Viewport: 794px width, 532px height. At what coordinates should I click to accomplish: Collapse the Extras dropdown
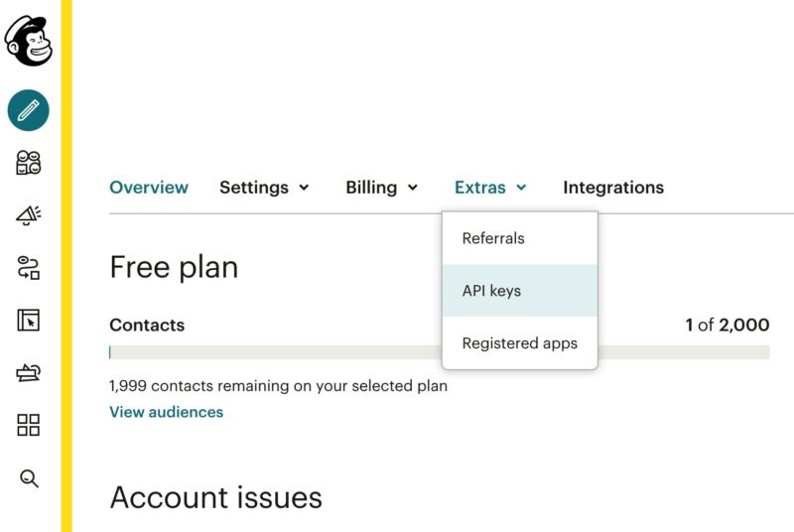490,188
